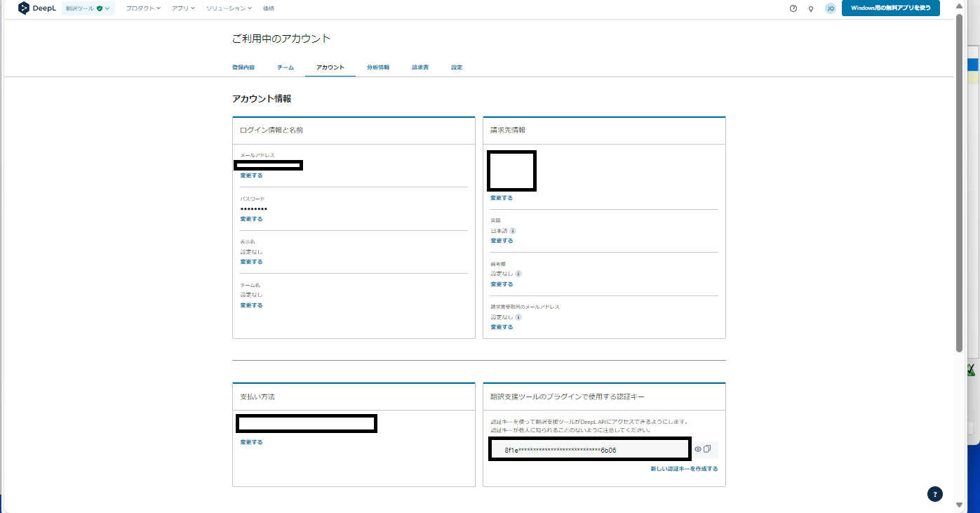
Task: Click 変更する under メールアドレス
Action: coord(251,175)
